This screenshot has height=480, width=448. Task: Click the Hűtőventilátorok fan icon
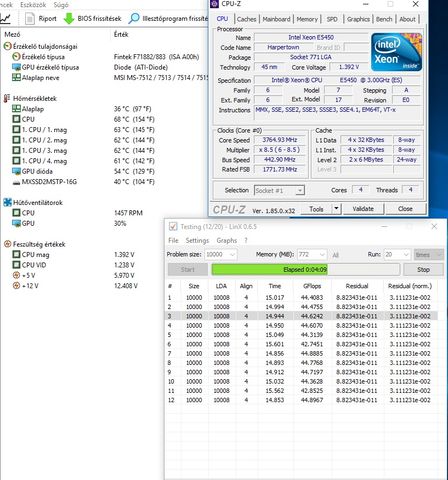coord(7,202)
